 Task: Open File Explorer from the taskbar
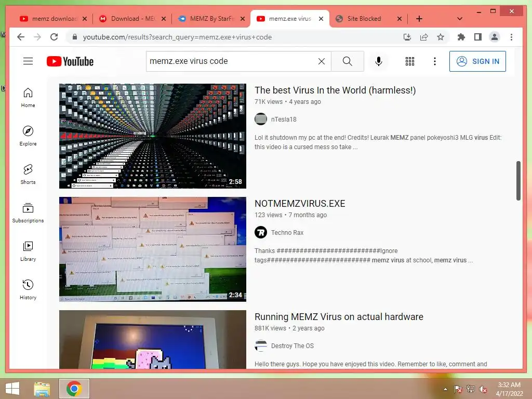42,389
